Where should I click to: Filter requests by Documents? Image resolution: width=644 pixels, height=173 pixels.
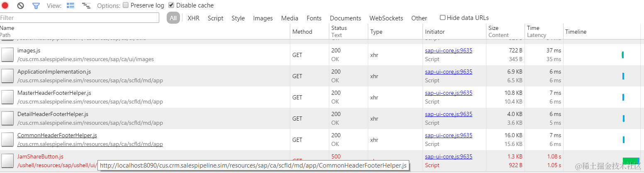tap(345, 18)
